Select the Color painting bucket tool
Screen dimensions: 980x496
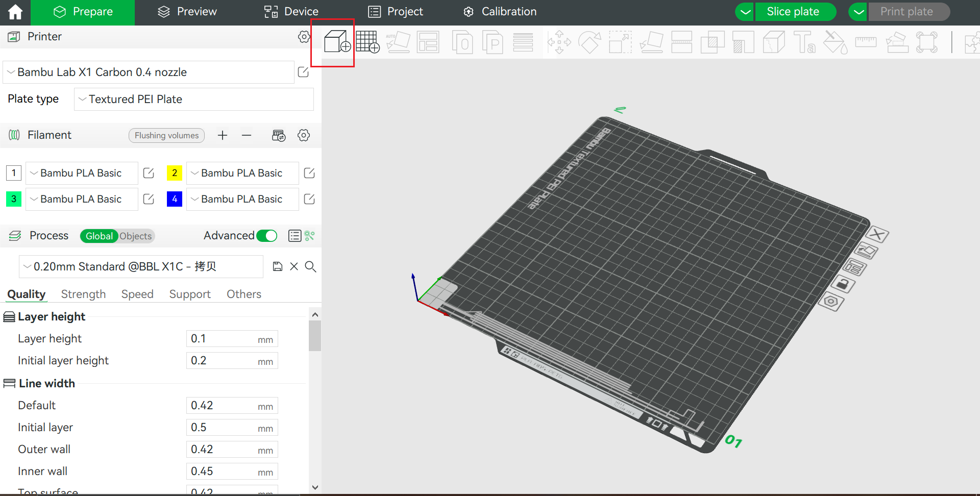point(836,42)
